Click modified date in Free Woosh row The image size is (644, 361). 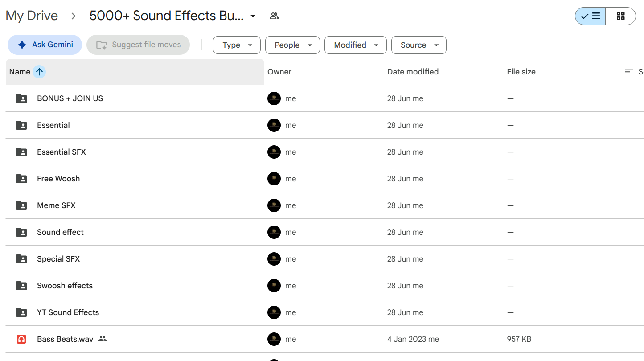point(405,179)
